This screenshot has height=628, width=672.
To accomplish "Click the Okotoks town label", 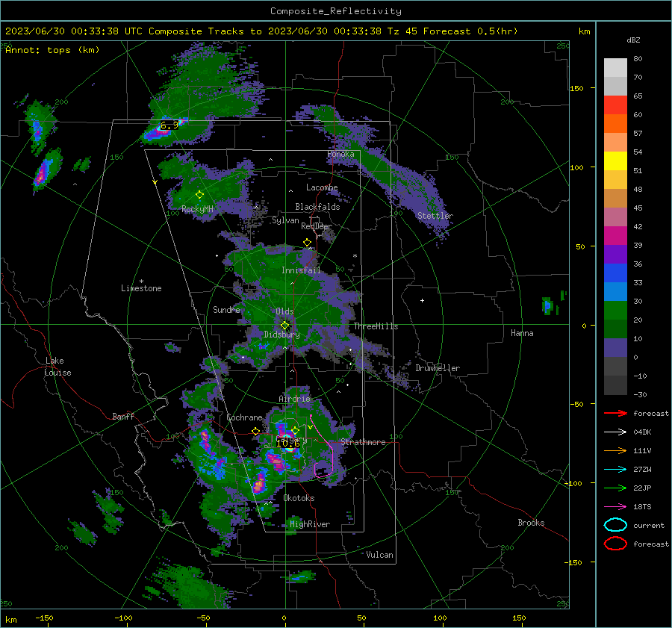I will pyautogui.click(x=299, y=498).
